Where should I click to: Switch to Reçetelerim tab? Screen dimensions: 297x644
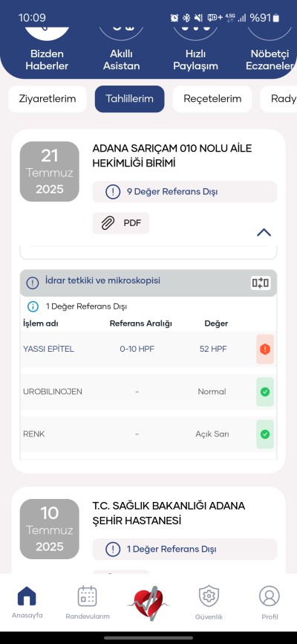212,99
